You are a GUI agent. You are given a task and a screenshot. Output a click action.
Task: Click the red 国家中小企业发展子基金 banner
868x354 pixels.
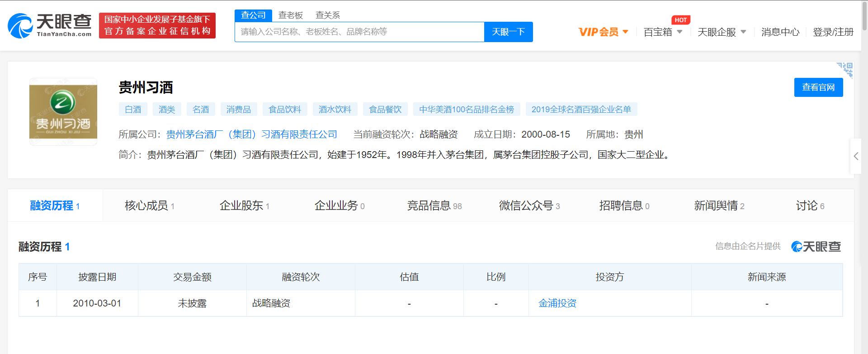click(157, 25)
